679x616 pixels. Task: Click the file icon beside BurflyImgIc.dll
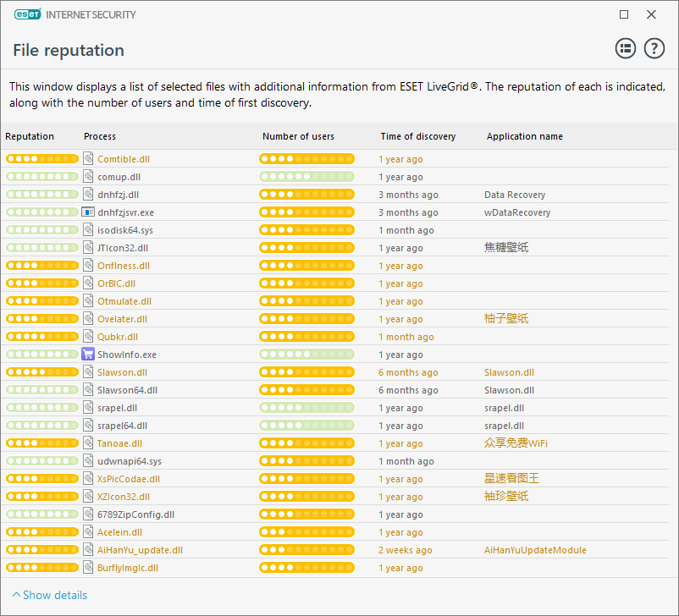[88, 567]
